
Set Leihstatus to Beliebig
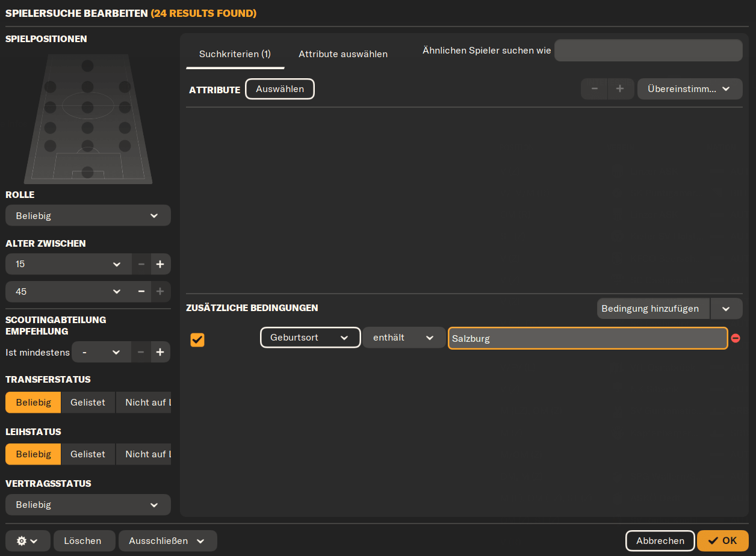tap(33, 454)
